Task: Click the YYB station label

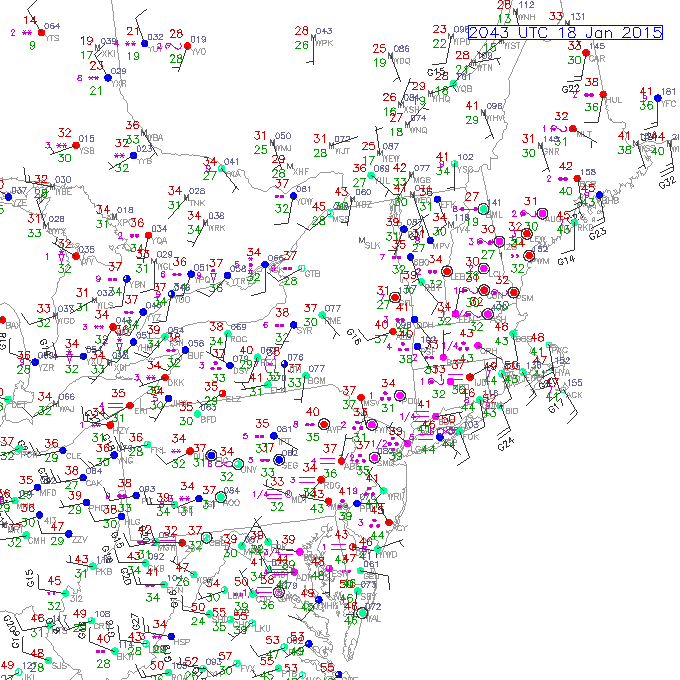Action: [x=145, y=161]
